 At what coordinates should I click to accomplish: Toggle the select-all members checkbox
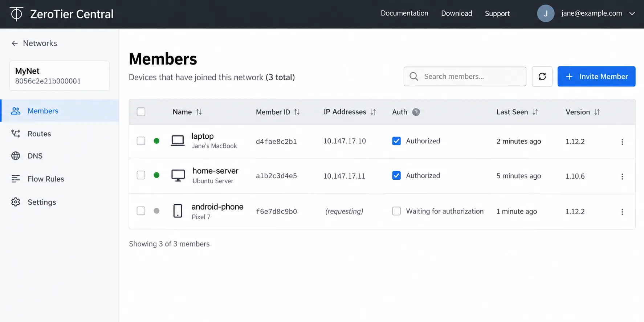141,112
